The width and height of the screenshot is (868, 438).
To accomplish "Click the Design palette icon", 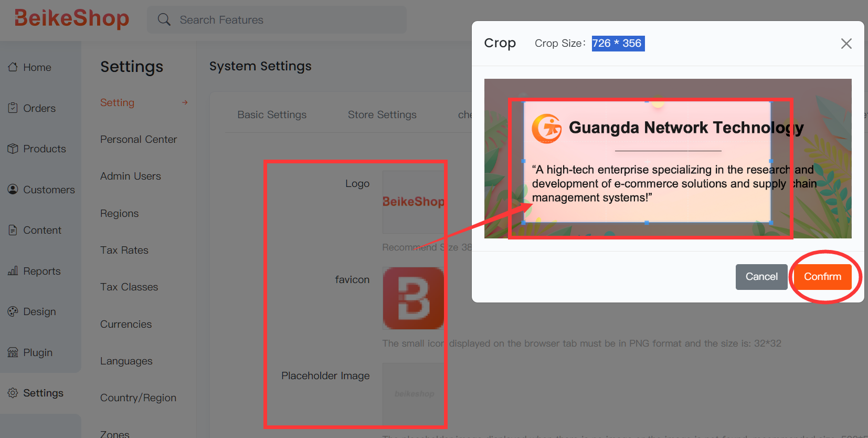I will (13, 311).
